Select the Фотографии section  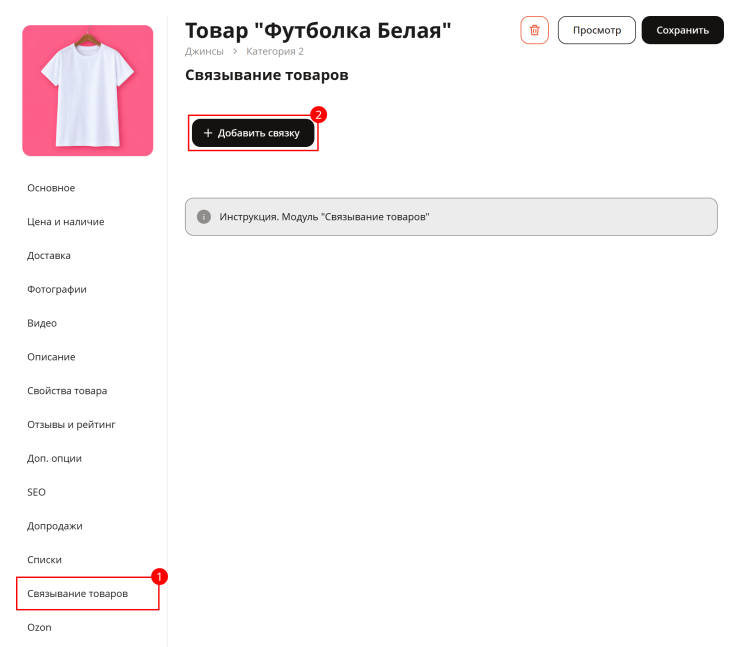tap(57, 289)
